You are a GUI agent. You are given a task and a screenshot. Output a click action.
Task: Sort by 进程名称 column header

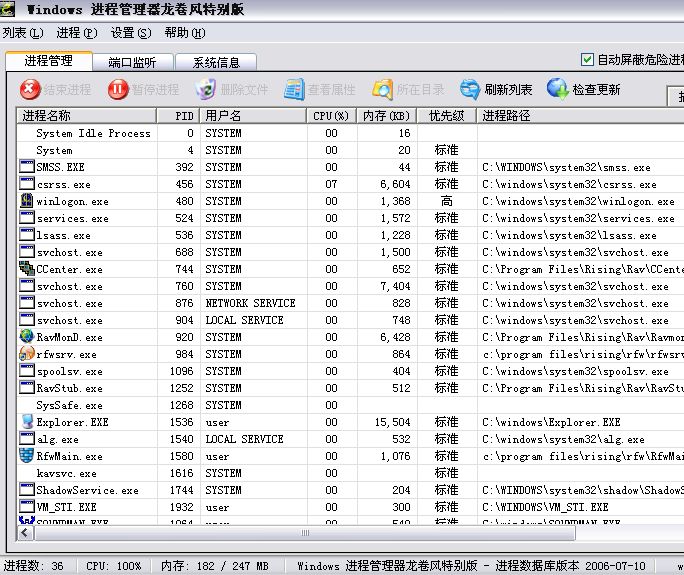[x=86, y=116]
